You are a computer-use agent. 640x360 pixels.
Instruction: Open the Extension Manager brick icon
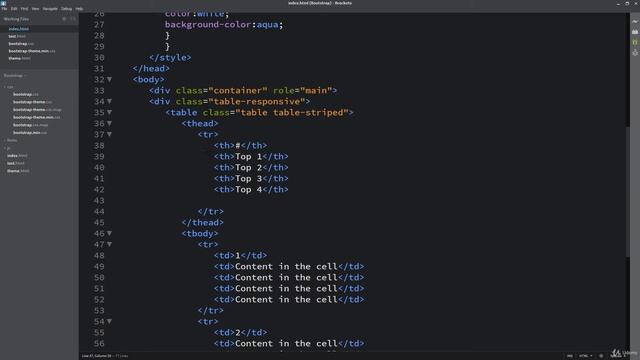[635, 32]
